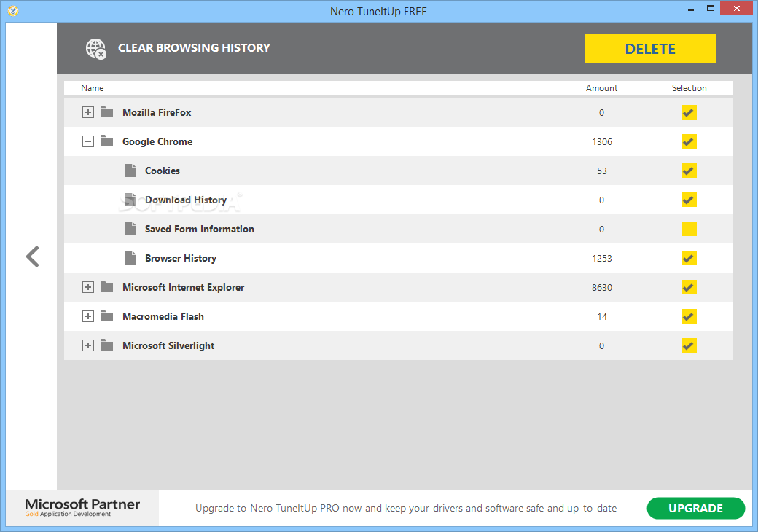Viewport: 758px width, 532px height.
Task: Uncheck the Microsoft Internet Explorer checkbox
Action: tap(689, 287)
